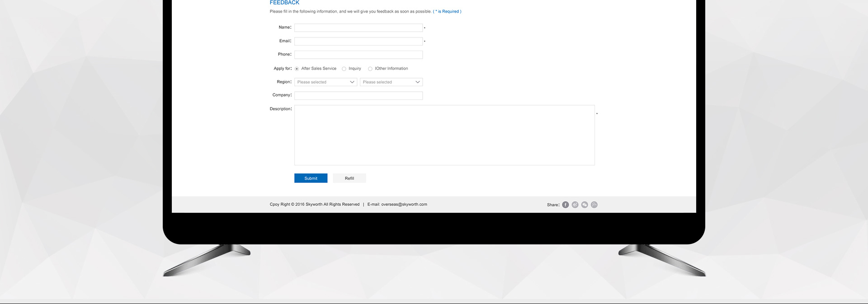Click the Company text field

358,96
